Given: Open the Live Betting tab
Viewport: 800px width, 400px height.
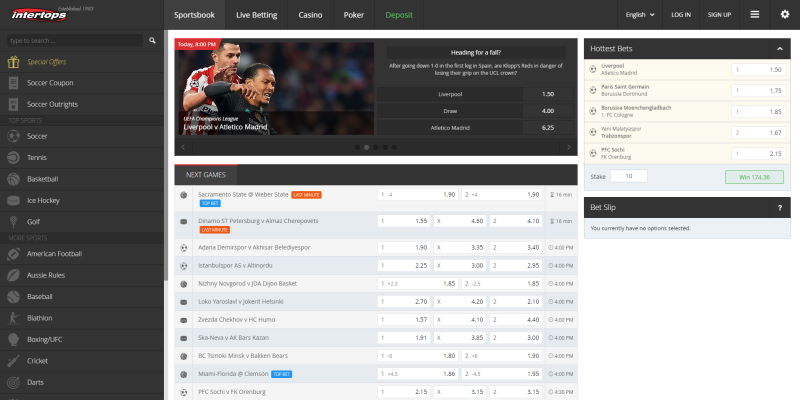Looking at the screenshot, I should pos(257,15).
